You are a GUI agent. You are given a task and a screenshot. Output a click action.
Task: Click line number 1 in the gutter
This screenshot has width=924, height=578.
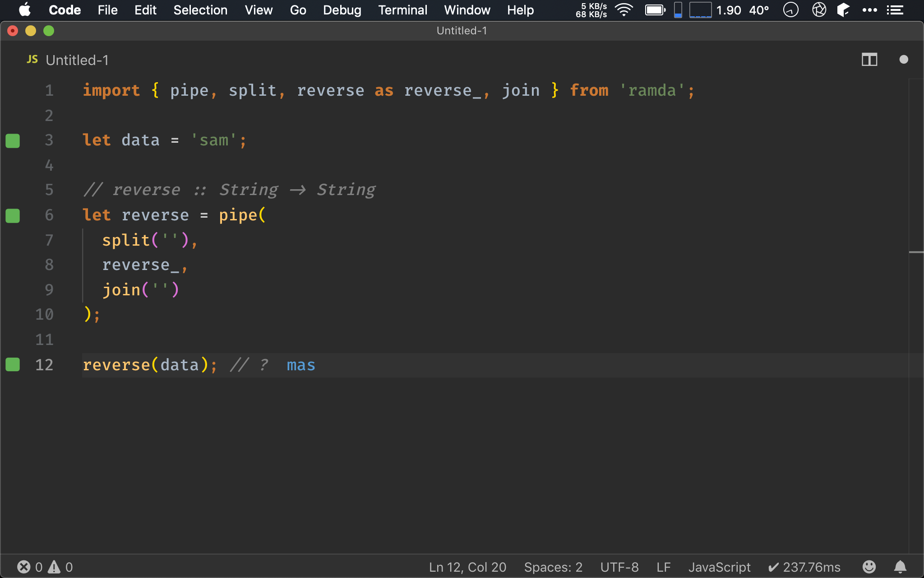[49, 90]
